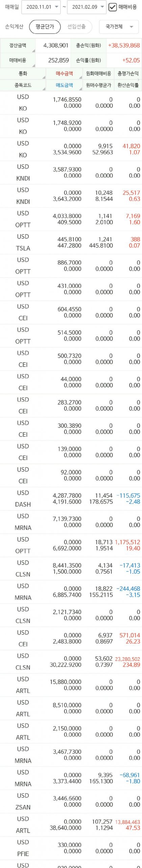Click the 통화 column header sort corner

(44, 77)
